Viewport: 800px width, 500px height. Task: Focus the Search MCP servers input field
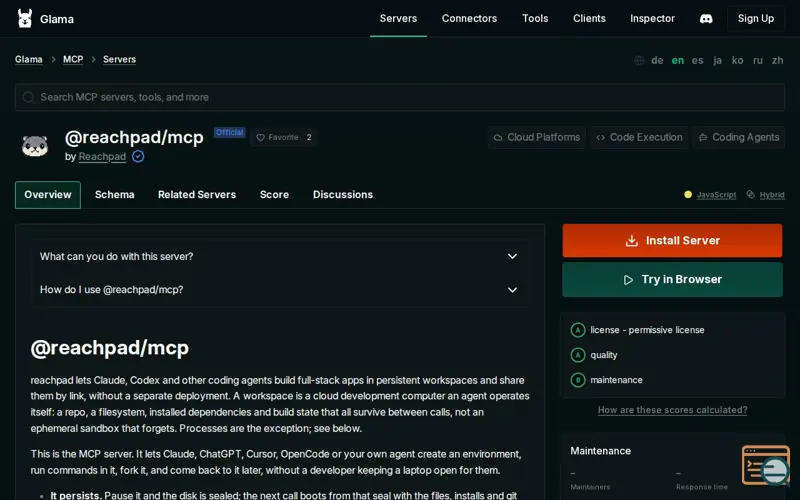pyautogui.click(x=400, y=97)
